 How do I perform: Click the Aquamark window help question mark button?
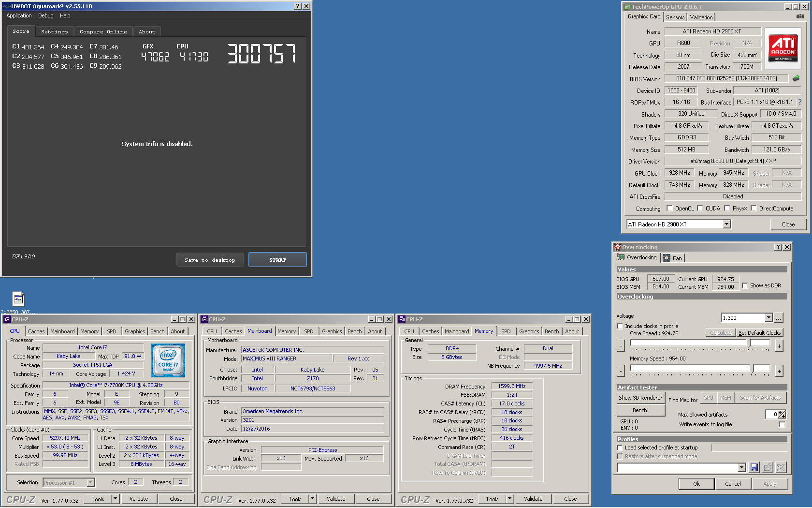298,6
